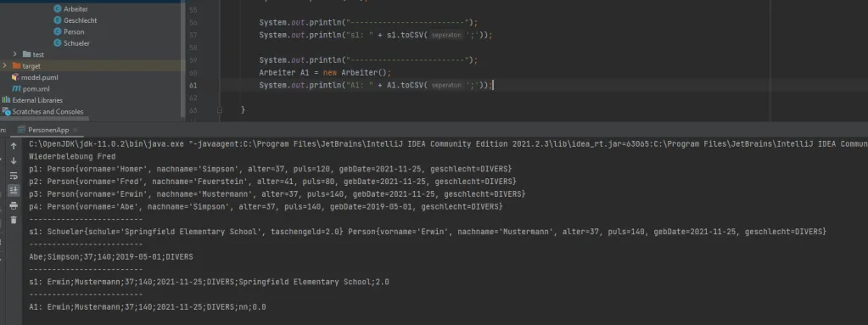Toggle soft-wrap in the Run console
The image size is (868, 325).
14,176
